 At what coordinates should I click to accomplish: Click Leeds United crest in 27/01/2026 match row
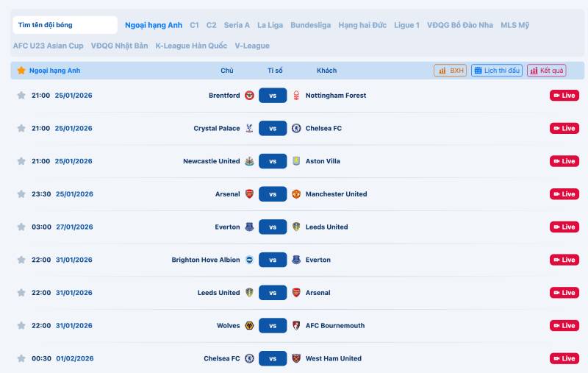(296, 227)
